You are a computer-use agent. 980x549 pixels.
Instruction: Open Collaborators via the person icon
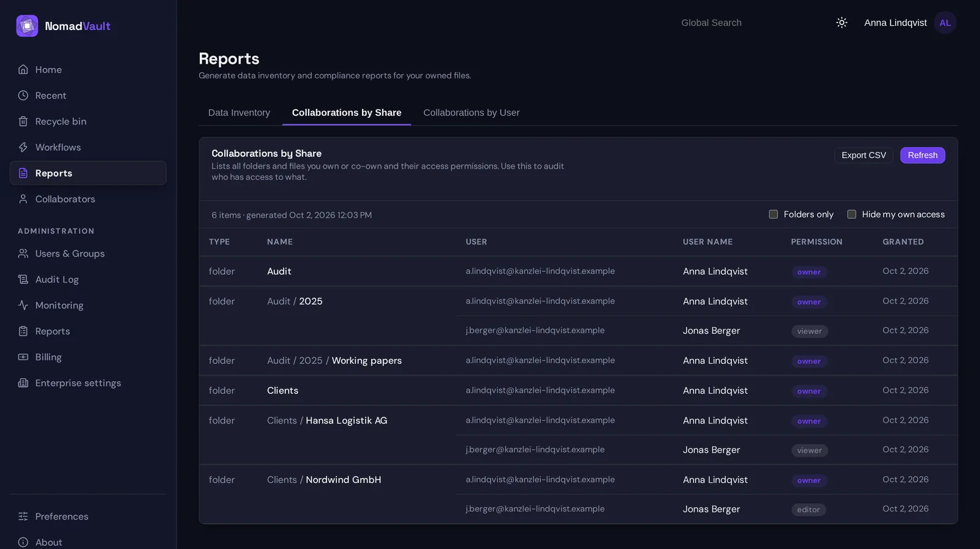(23, 199)
